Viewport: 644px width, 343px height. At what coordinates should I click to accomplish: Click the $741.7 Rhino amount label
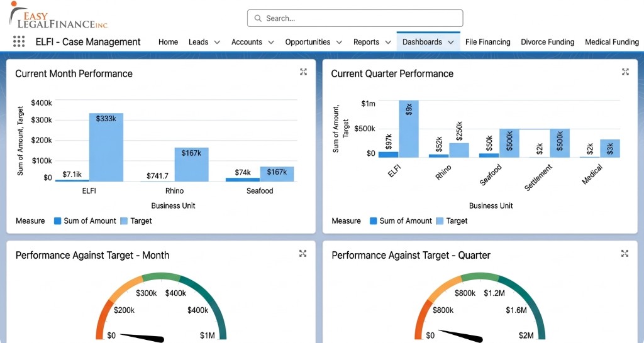157,176
